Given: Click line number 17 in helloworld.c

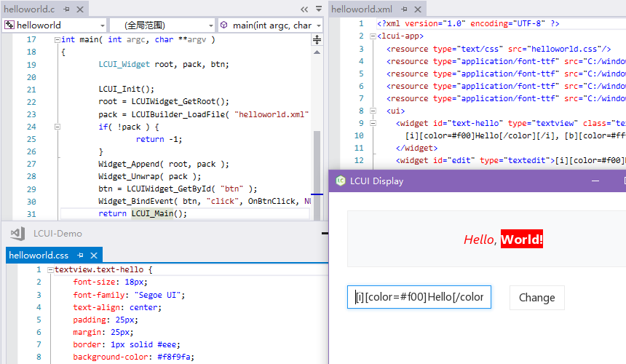Looking at the screenshot, I should 31,39.
